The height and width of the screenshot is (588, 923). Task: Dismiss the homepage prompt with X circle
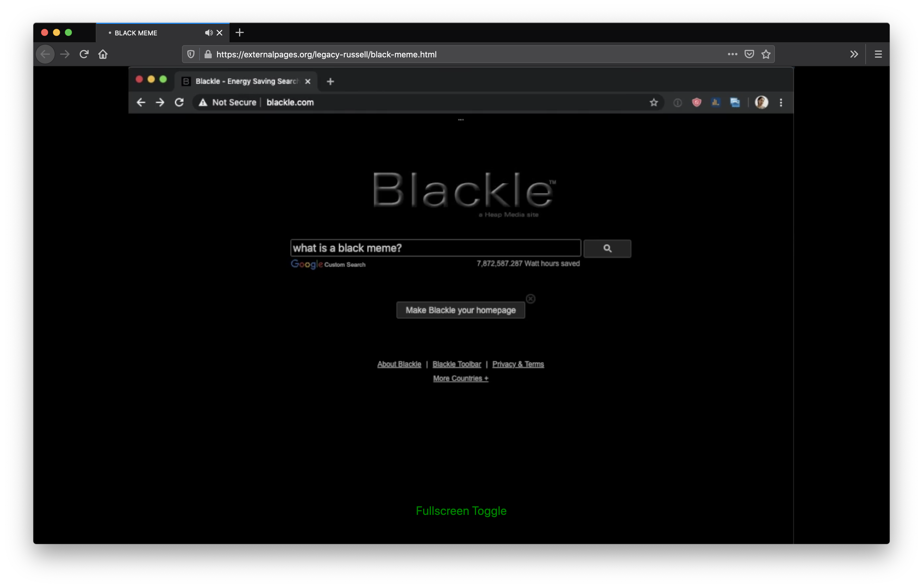(530, 298)
